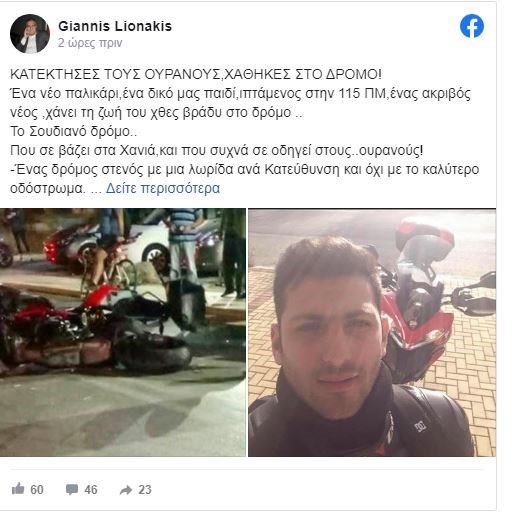Click the line "Το Σουδιανό δρόμο.."

point(74,131)
